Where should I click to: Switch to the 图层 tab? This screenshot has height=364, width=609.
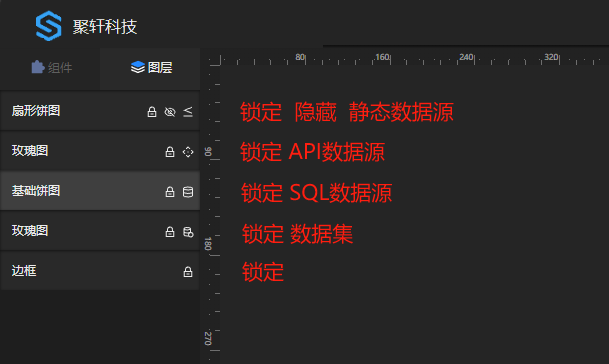click(150, 68)
